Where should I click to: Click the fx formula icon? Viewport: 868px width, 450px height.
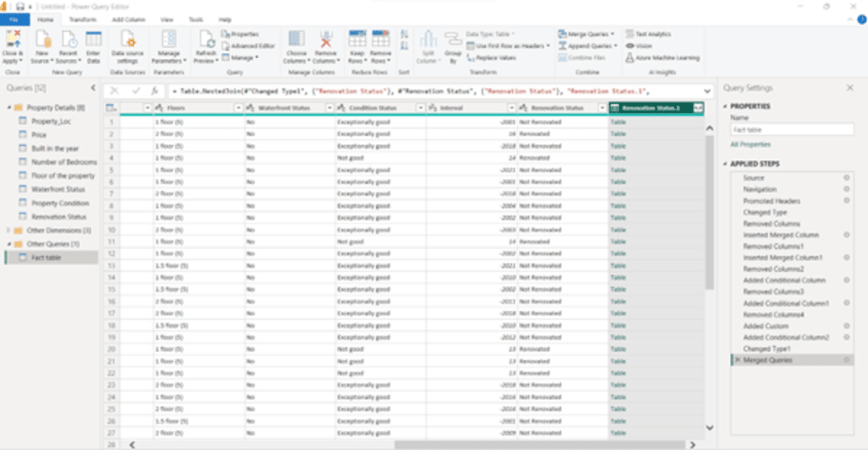pos(155,91)
